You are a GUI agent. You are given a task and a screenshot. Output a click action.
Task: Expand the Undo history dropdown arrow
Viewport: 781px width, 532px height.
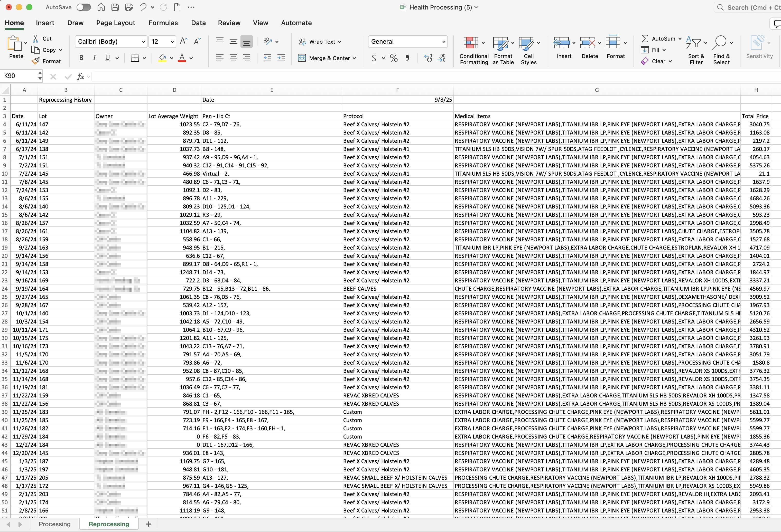[153, 7]
